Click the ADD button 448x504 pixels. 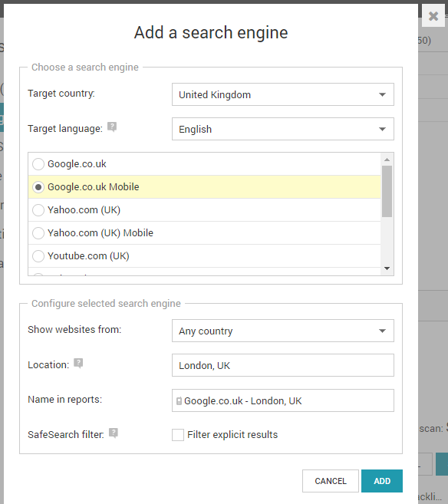point(382,481)
